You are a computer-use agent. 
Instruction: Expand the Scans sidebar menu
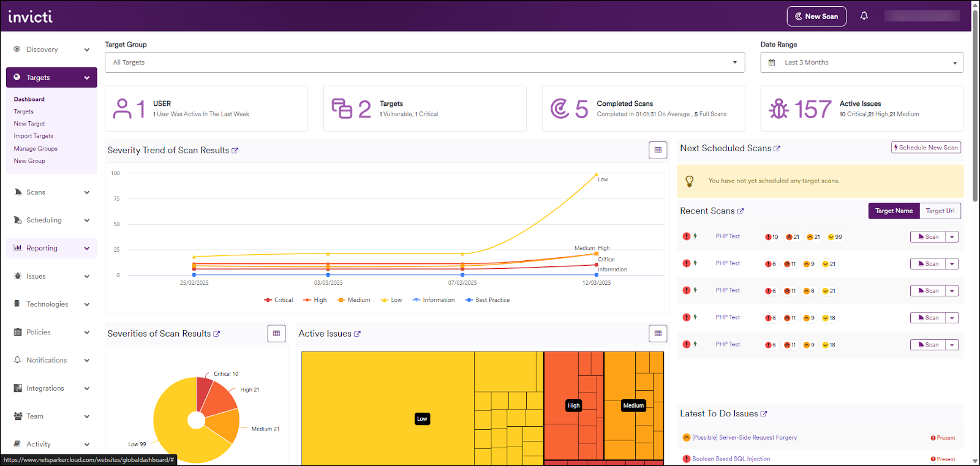click(51, 192)
